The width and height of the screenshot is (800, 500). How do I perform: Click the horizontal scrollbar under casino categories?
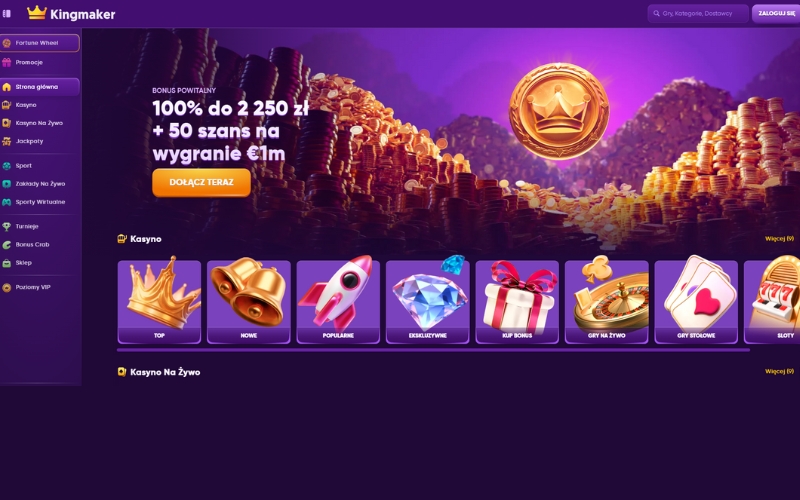click(433, 350)
